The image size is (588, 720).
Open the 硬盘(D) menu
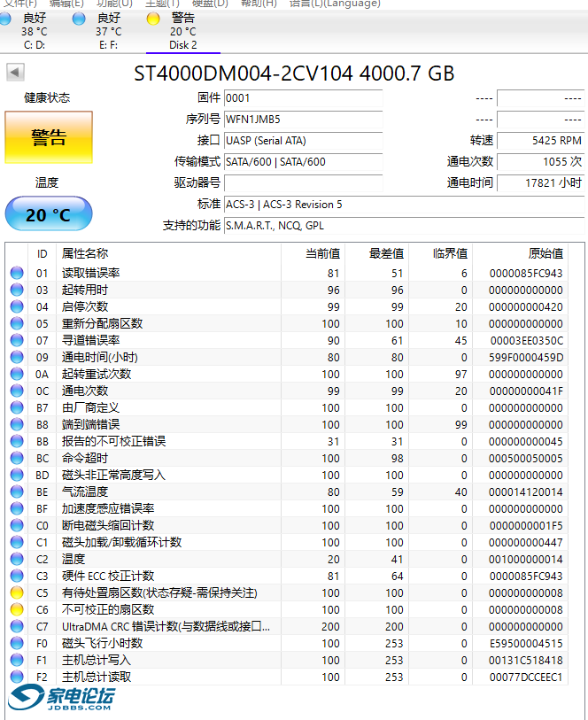(210, 4)
